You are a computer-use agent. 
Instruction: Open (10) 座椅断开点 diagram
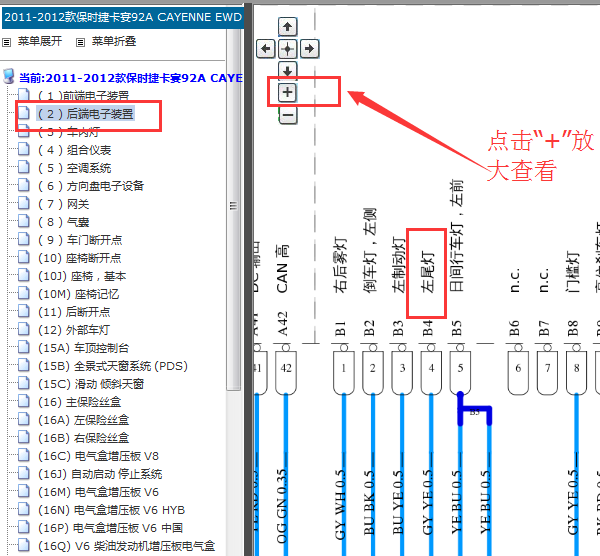(80, 258)
